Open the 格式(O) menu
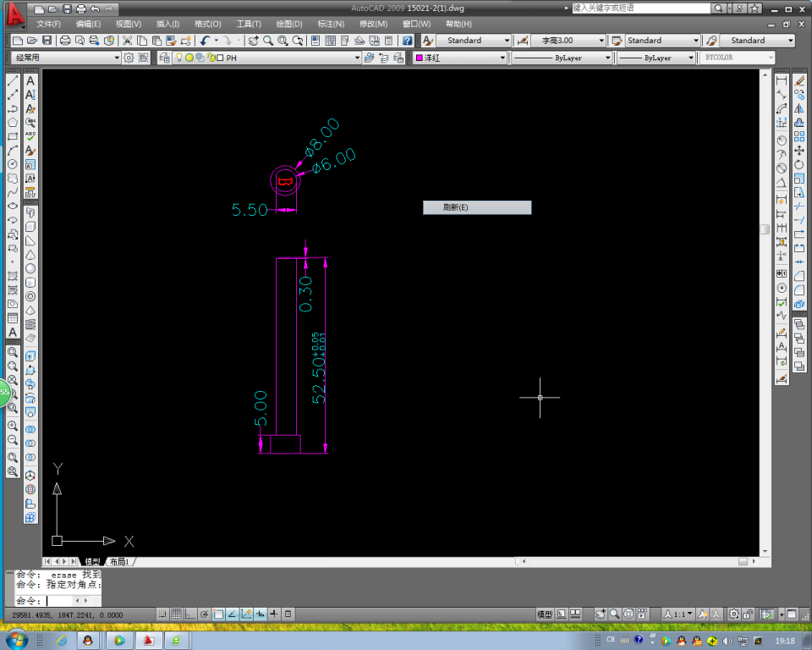Screen dimensions: 812x650 pyautogui.click(x=207, y=25)
